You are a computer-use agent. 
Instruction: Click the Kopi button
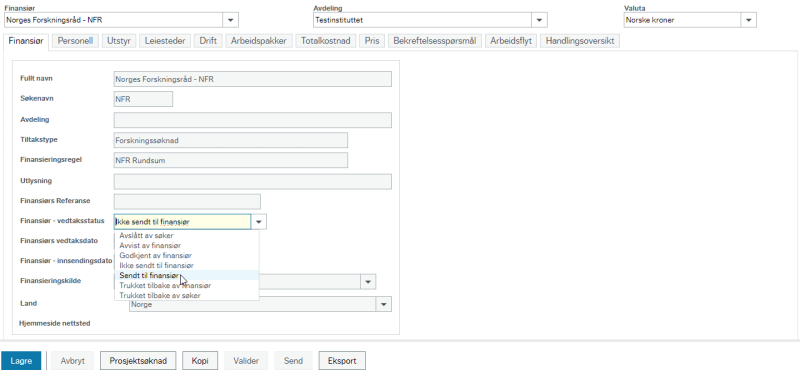point(200,361)
